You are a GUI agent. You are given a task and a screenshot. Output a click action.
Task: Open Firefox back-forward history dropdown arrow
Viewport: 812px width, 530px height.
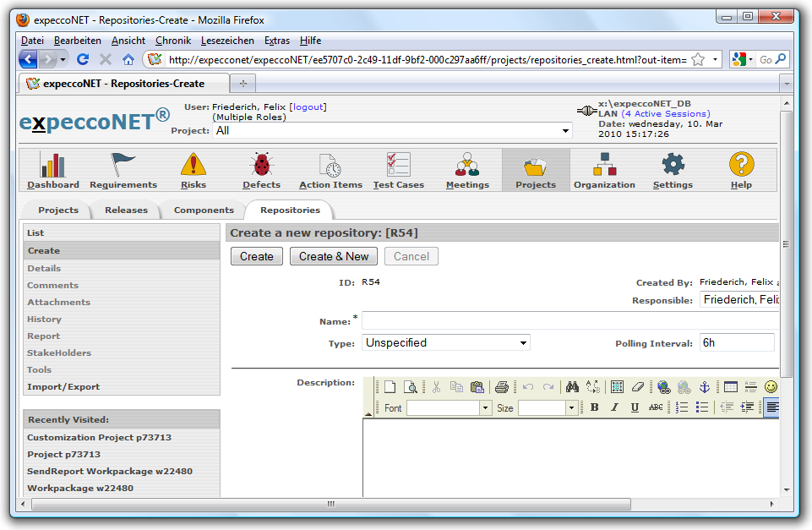63,59
